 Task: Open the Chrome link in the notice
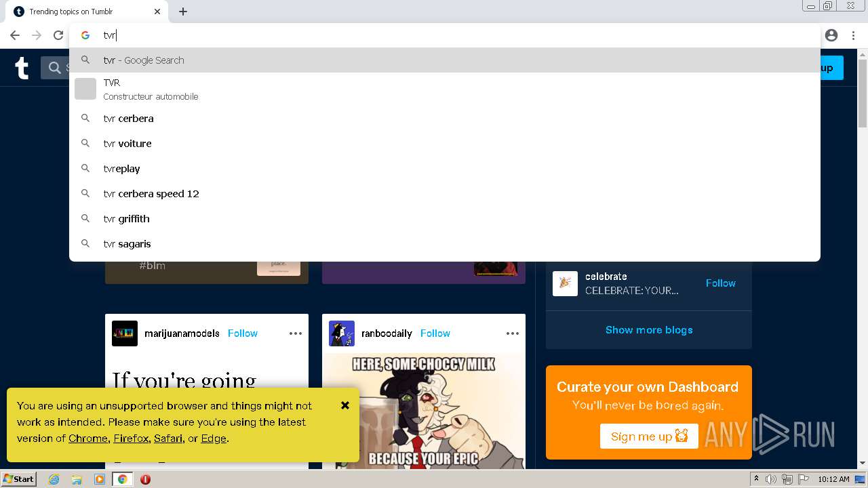88,439
